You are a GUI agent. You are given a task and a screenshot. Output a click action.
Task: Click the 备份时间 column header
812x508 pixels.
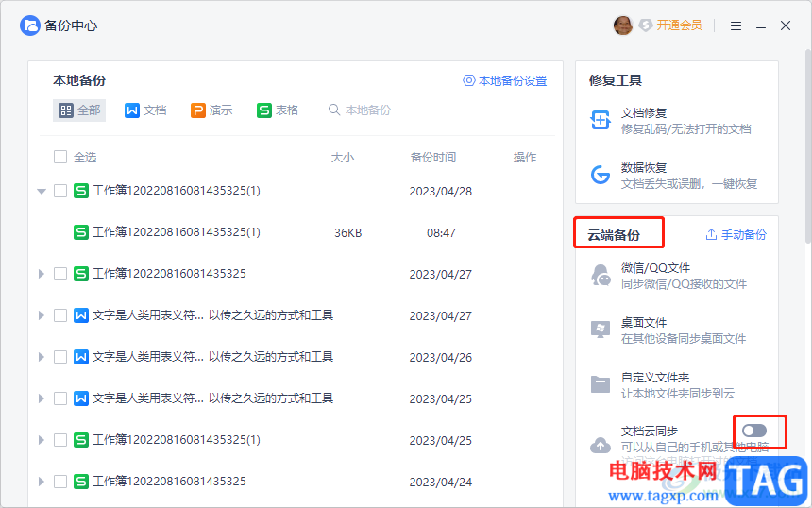tap(433, 158)
